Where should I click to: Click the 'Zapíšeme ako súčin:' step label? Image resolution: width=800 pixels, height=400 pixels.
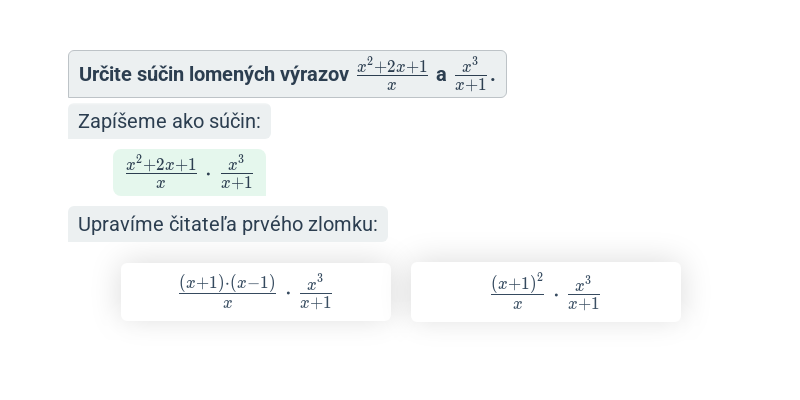click(169, 121)
